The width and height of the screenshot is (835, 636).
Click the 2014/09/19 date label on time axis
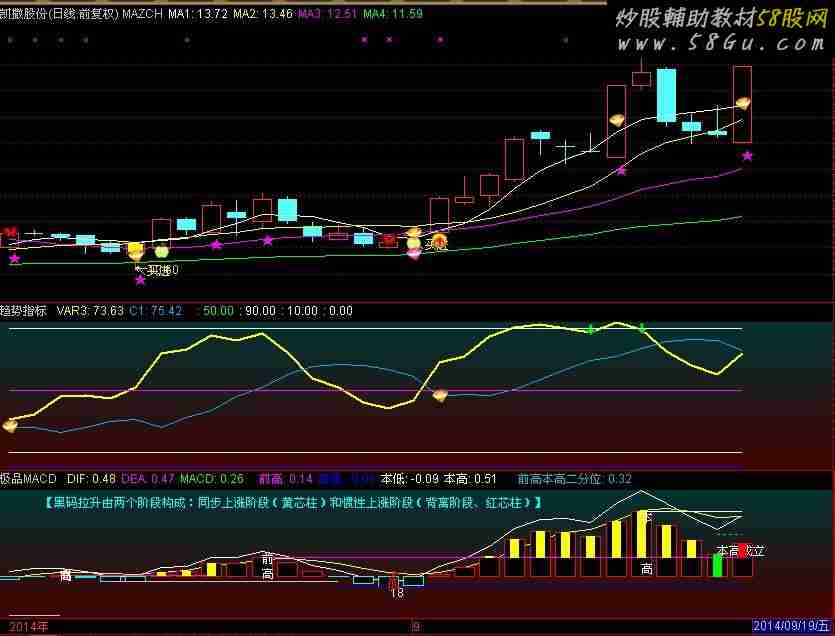(792, 627)
